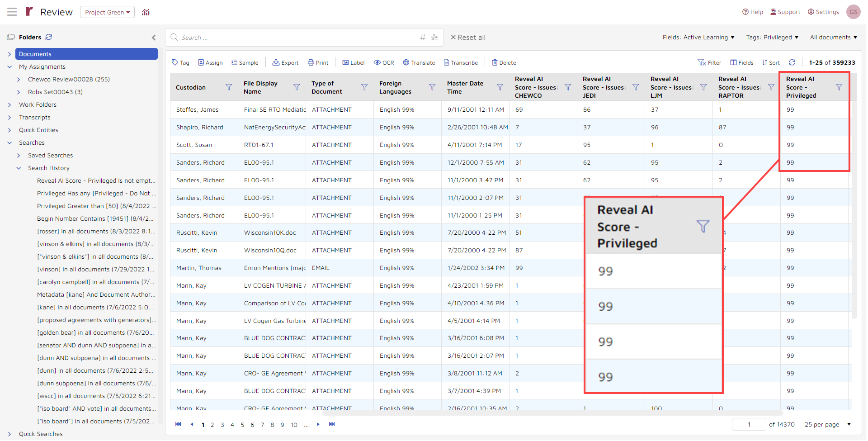Click the Label toolbar button
The image size is (868, 441).
tap(354, 62)
